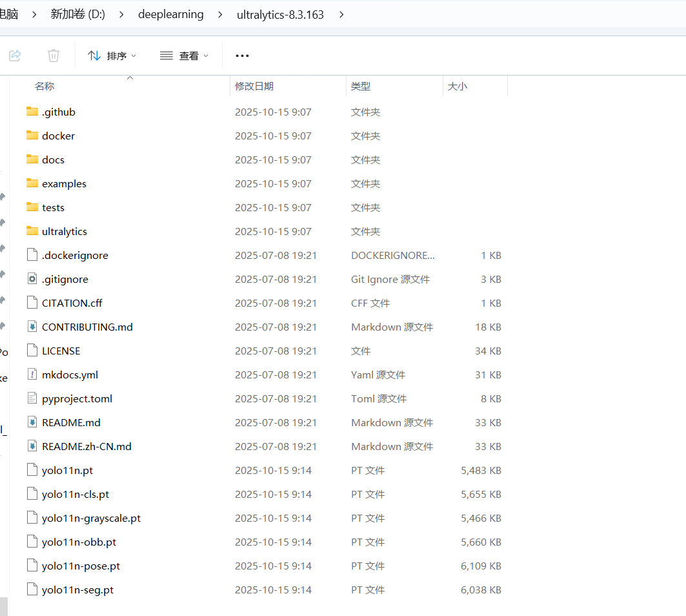Select the docs folder icon

[x=32, y=159]
